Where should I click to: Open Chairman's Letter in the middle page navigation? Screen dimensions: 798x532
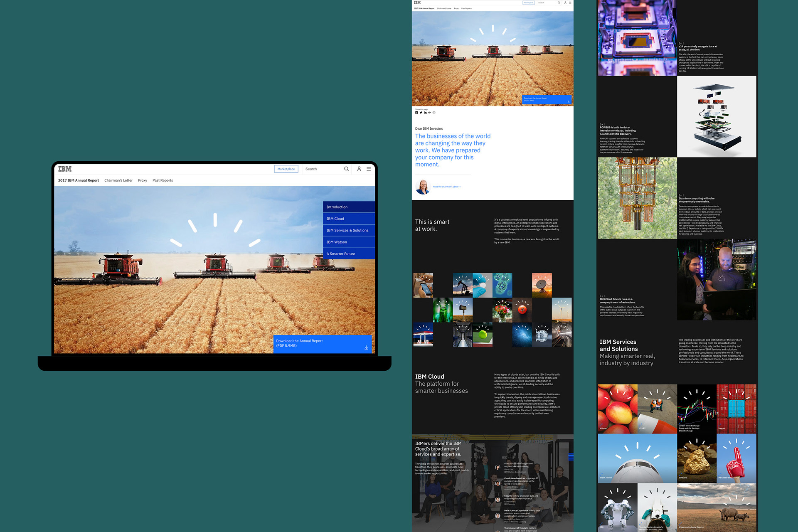point(444,8)
